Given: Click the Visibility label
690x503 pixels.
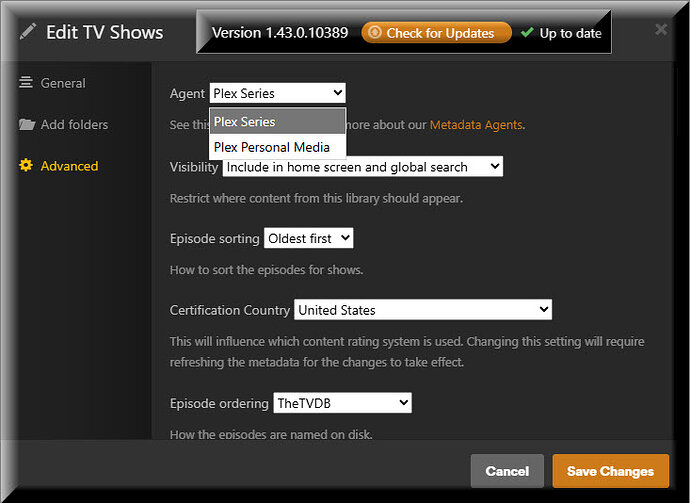Looking at the screenshot, I should [x=194, y=167].
